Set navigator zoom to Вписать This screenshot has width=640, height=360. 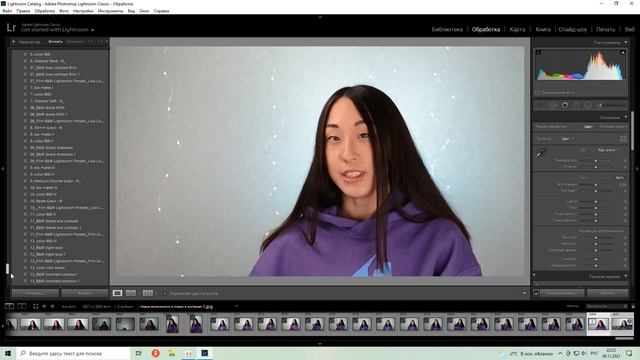click(x=56, y=42)
